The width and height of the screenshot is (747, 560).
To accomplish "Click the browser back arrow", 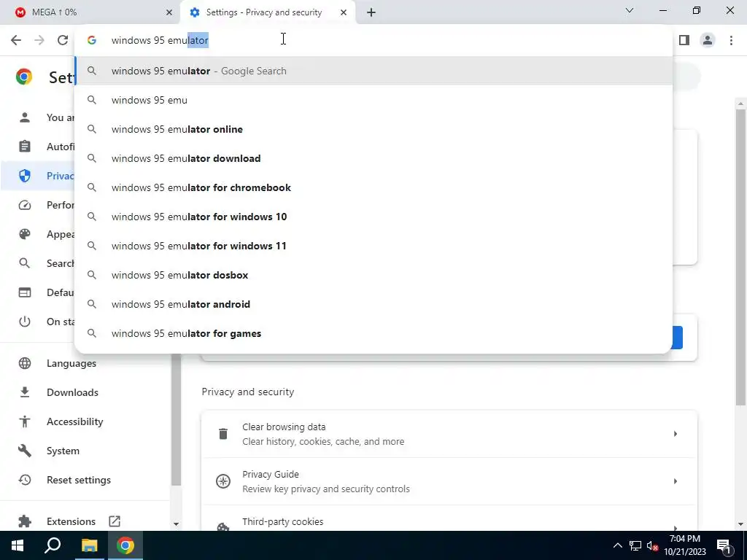I will click(16, 40).
